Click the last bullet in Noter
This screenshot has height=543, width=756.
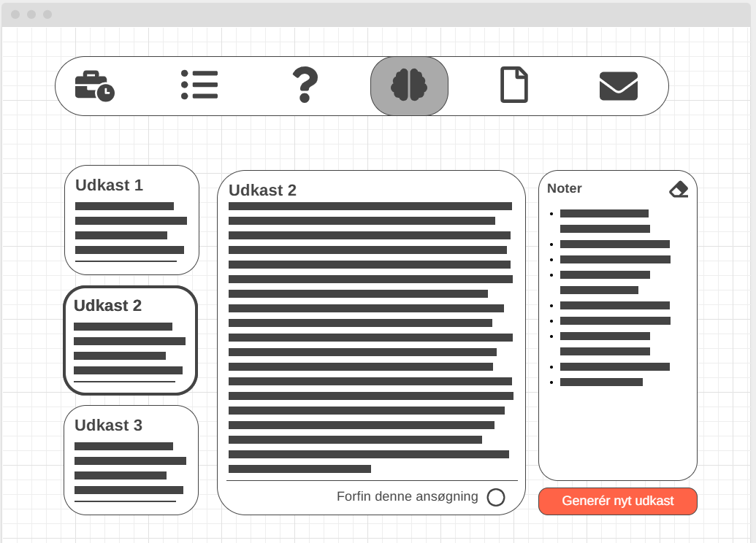tap(601, 382)
